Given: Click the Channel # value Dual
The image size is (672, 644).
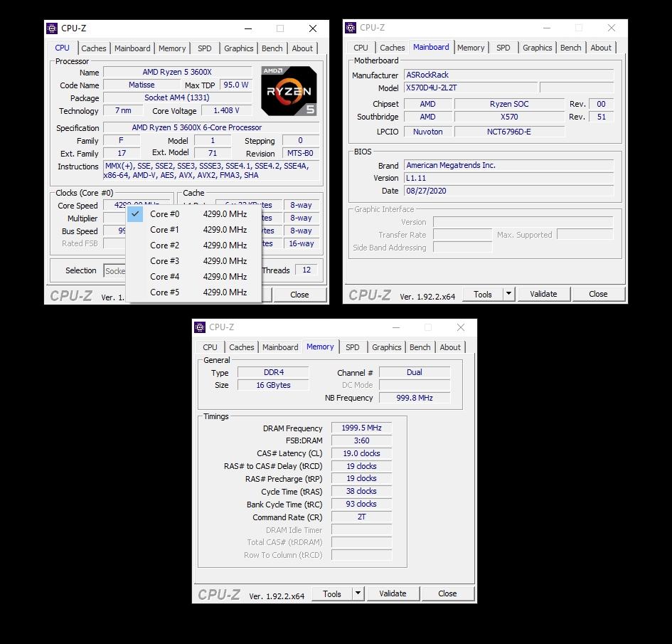Looking at the screenshot, I should (x=415, y=372).
